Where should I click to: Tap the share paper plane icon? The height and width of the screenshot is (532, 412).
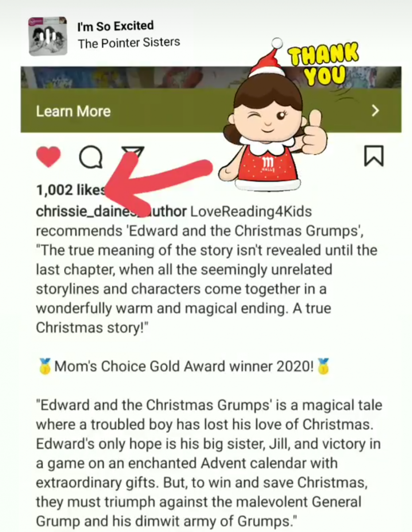coord(133,153)
